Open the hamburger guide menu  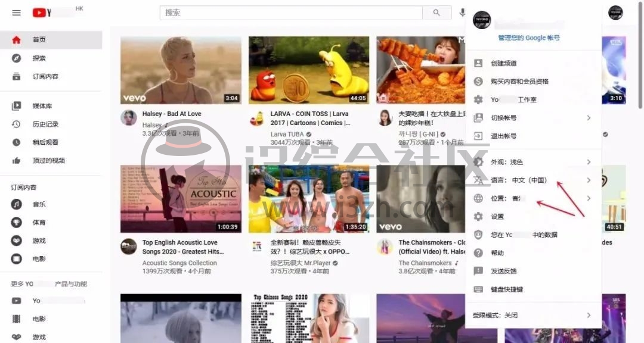17,13
